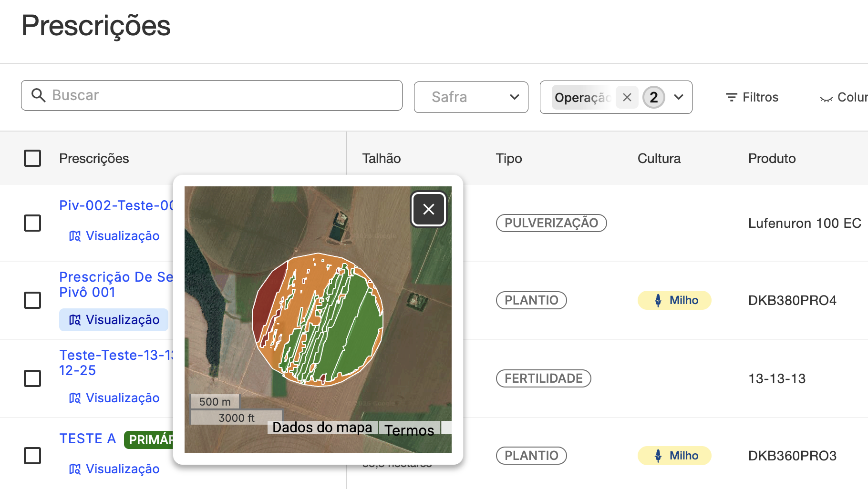
Task: Close the map preview popup
Action: point(428,209)
